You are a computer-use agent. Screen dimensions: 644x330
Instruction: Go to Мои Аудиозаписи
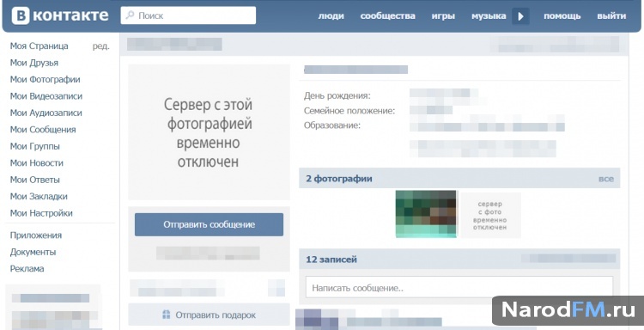[x=46, y=113]
